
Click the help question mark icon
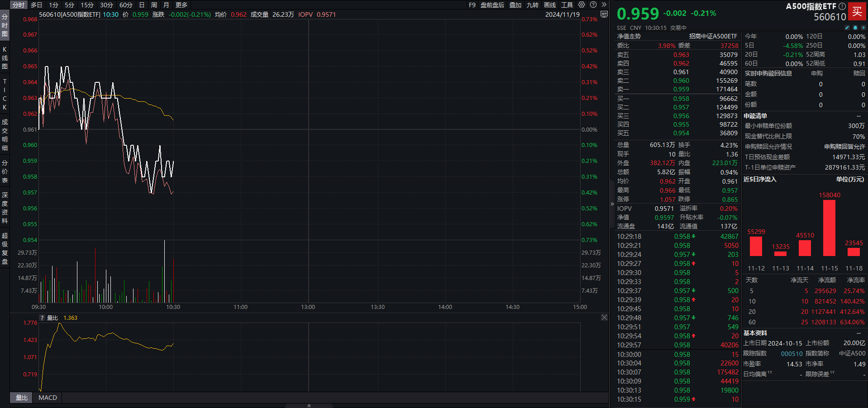point(593,5)
